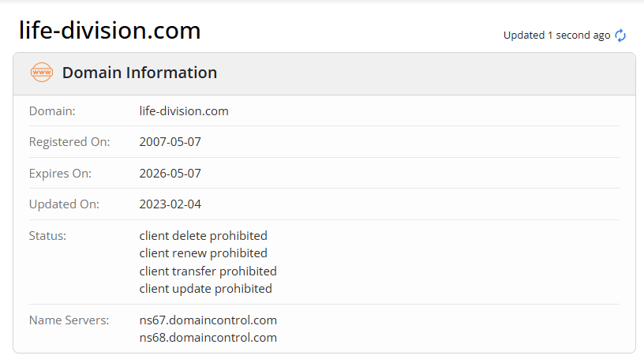Screen dimensions: 644x363
Task: Click the updated date 2023-02-04
Action: (170, 204)
